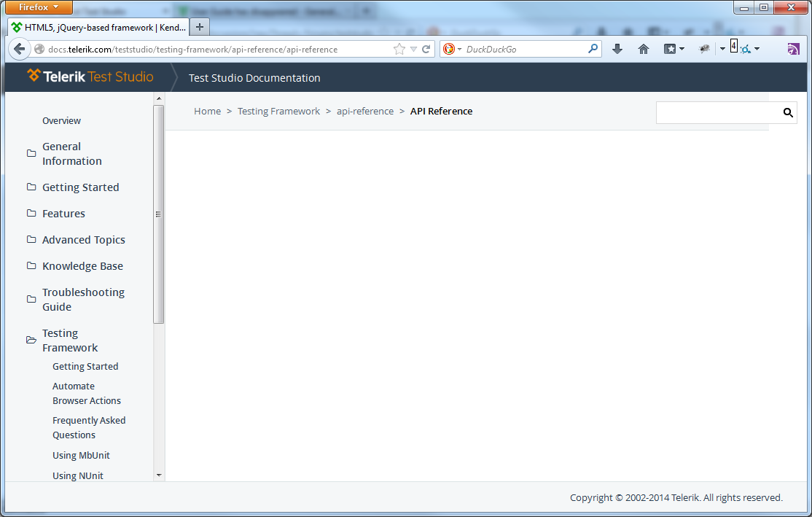Open the Using MbUnit article
This screenshot has height=517, width=812.
[x=82, y=455]
